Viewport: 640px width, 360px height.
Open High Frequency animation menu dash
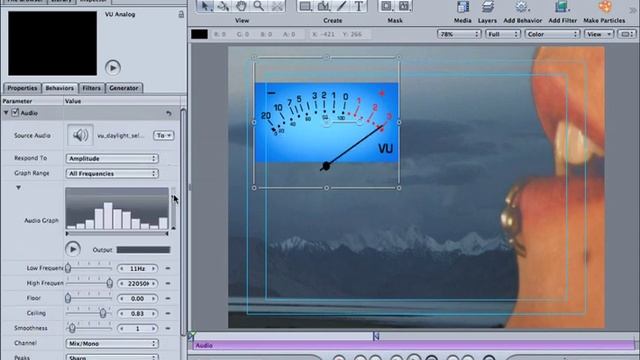[168, 283]
